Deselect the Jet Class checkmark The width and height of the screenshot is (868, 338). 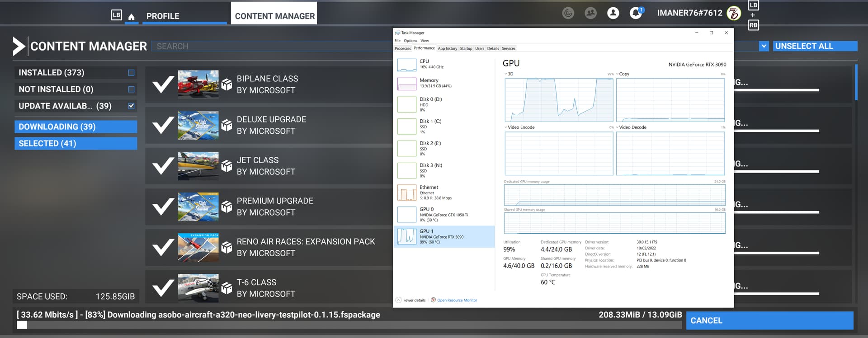163,166
